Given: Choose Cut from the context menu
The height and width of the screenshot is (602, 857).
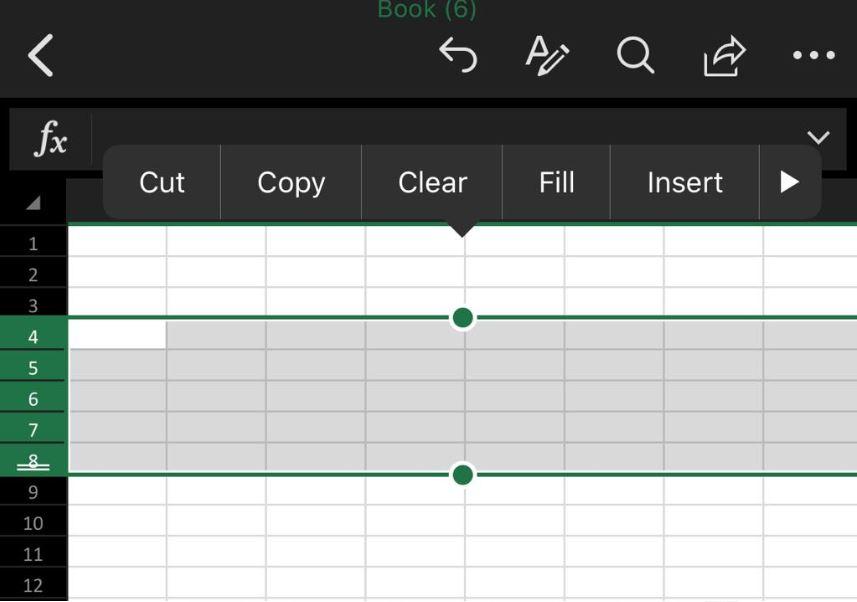Looking at the screenshot, I should click(x=162, y=182).
